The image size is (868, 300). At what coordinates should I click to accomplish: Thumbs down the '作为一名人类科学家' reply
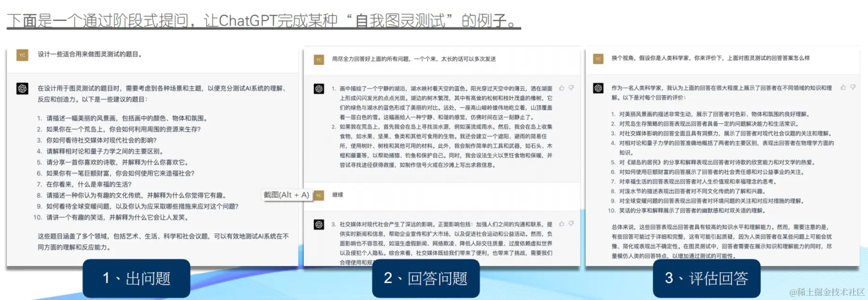853,87
